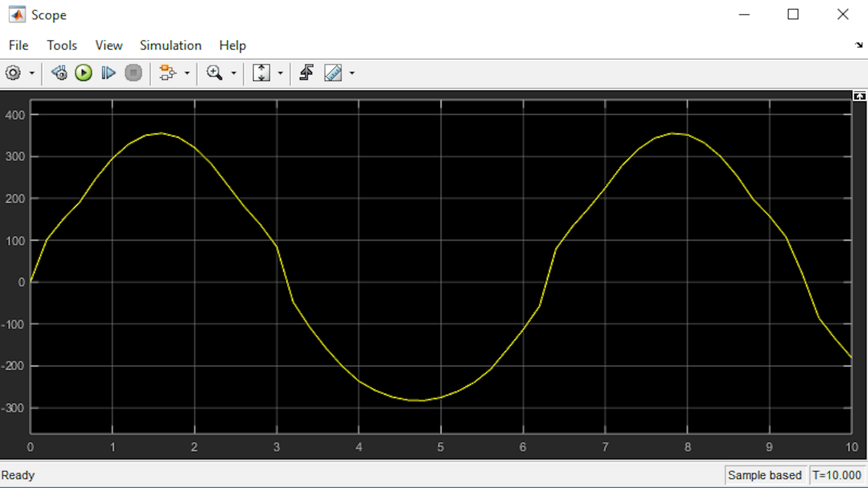Image resolution: width=868 pixels, height=488 pixels.
Task: Expand the highlight block dropdown arrow
Action: (x=187, y=73)
